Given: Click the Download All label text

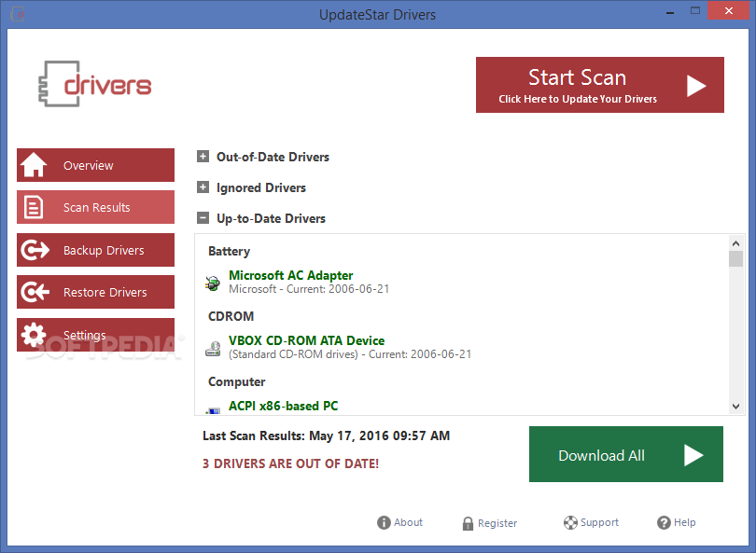Looking at the screenshot, I should tap(601, 455).
